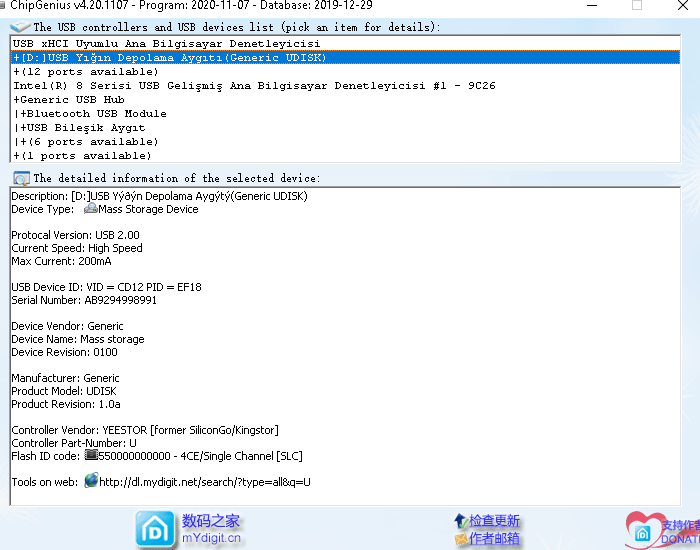Click the Manufacturer: Generic line
The width and height of the screenshot is (700, 550).
[65, 378]
